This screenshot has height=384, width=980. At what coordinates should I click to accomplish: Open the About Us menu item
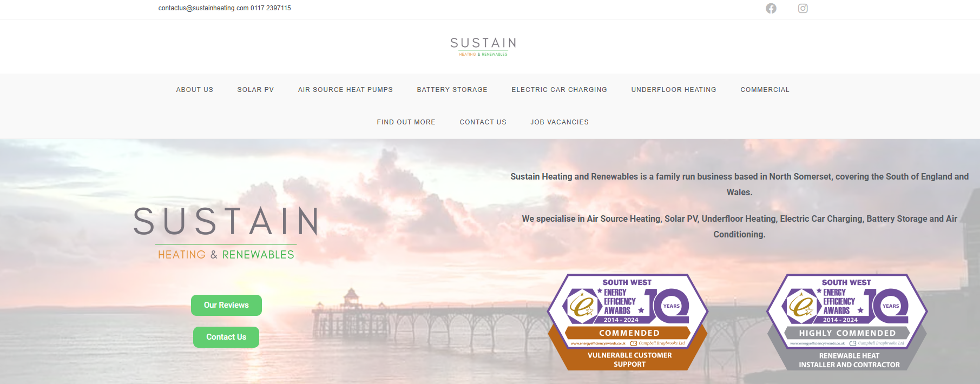tap(194, 90)
